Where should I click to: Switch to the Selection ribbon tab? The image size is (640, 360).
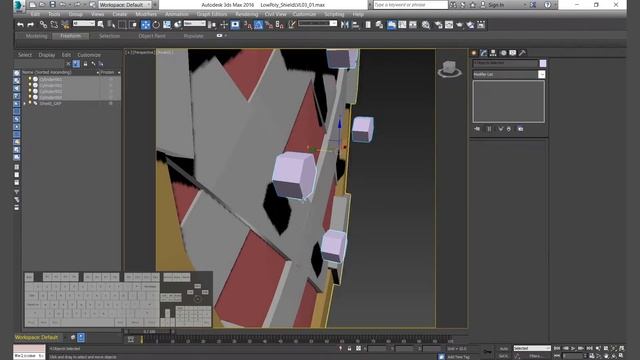click(x=109, y=36)
